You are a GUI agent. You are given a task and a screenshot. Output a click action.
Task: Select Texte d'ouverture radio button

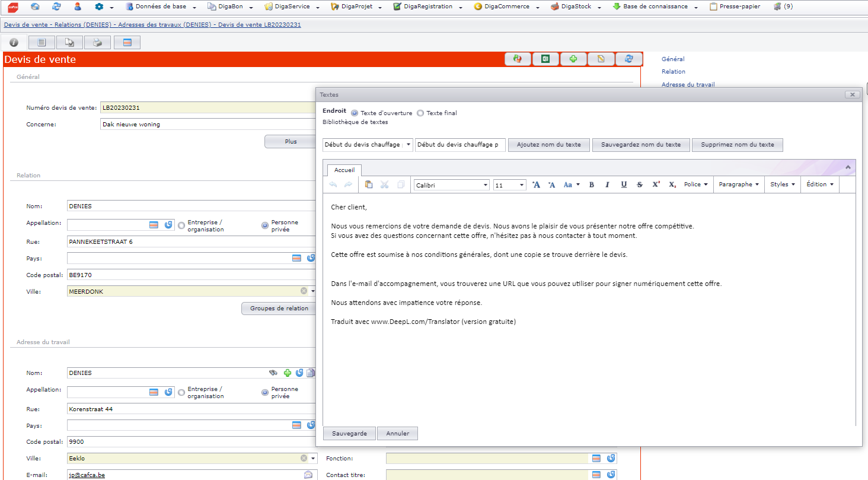click(x=355, y=113)
